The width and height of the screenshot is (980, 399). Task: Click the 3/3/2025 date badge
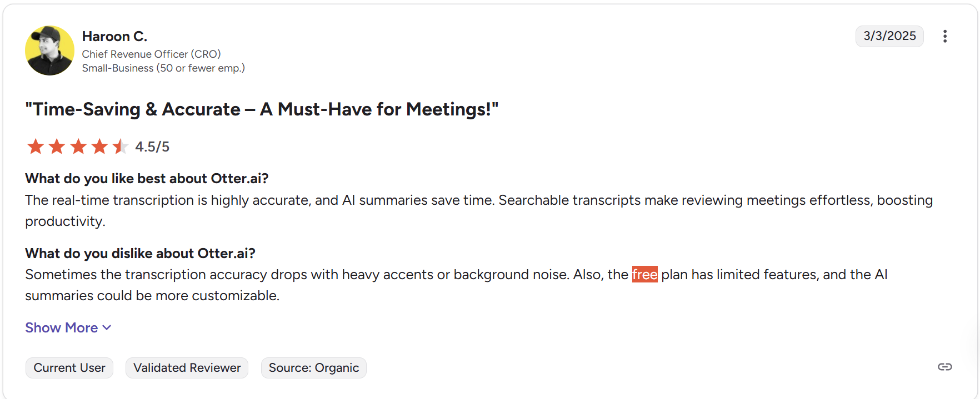click(x=889, y=36)
